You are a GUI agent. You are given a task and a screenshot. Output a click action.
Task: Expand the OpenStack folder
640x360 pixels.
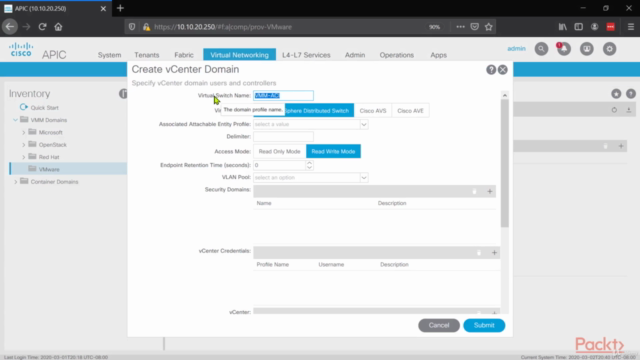(23, 144)
